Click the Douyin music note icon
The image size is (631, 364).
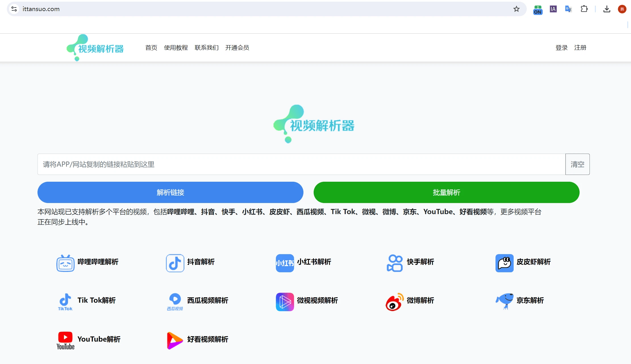point(175,263)
